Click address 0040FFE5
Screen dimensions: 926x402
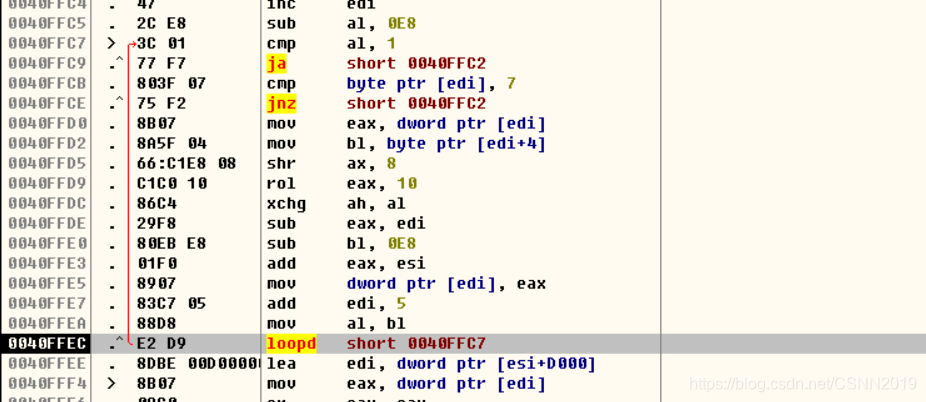[47, 285]
